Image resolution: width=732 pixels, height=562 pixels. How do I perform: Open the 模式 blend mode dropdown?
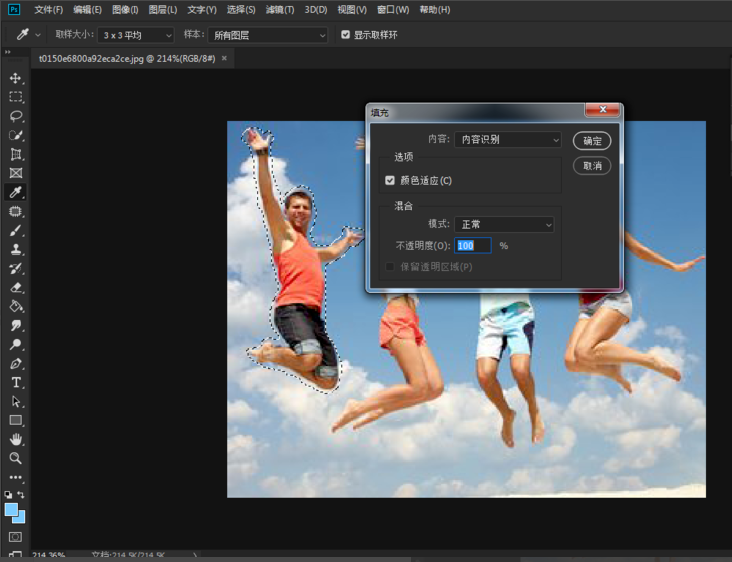coord(504,225)
